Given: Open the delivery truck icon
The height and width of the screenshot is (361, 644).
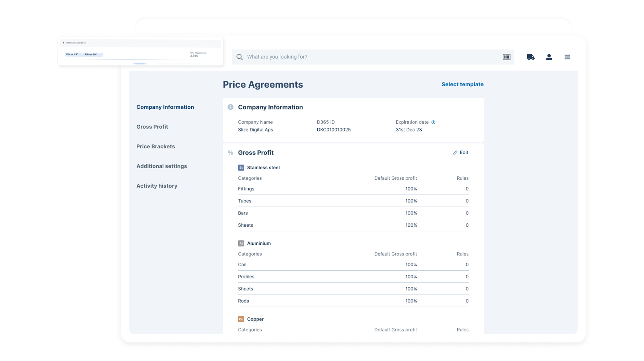Looking at the screenshot, I should pos(530,57).
